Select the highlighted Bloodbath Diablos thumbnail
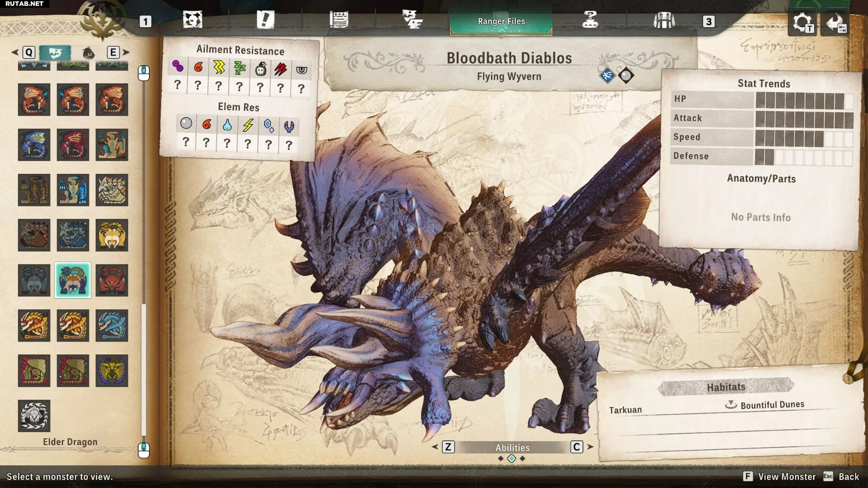868x488 pixels. point(73,280)
